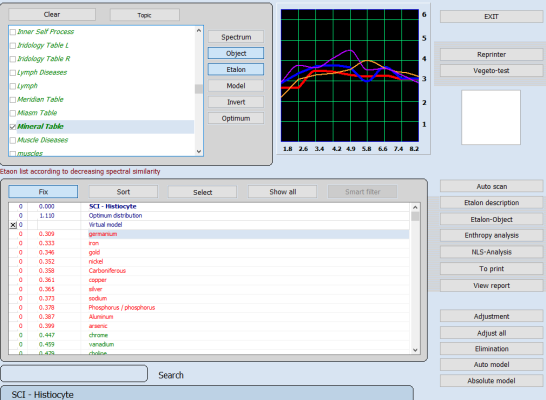Viewport: 546px width, 400px height.
Task: Click the Smart filter button
Action: [x=362, y=191]
